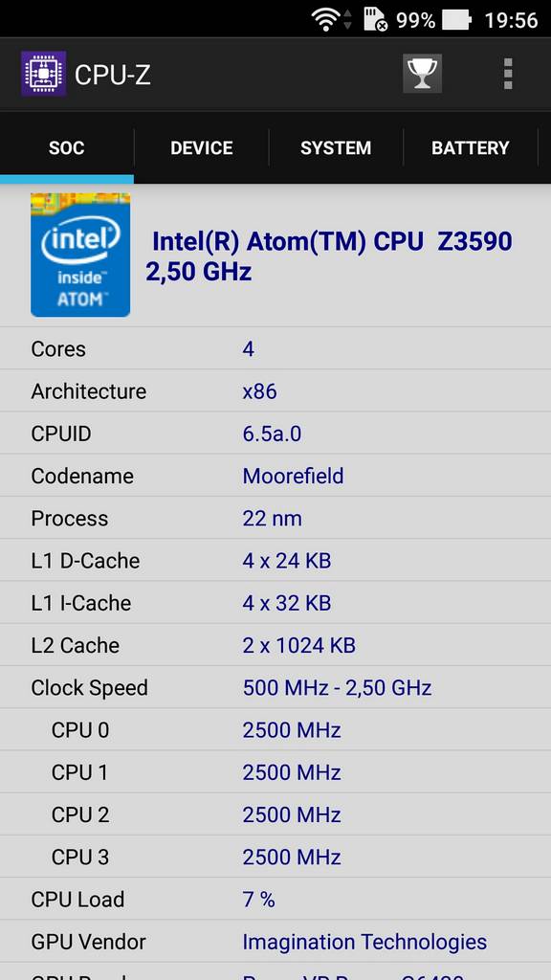Select the CPU Load row
Viewport: 551px width, 980px height.
click(275, 899)
